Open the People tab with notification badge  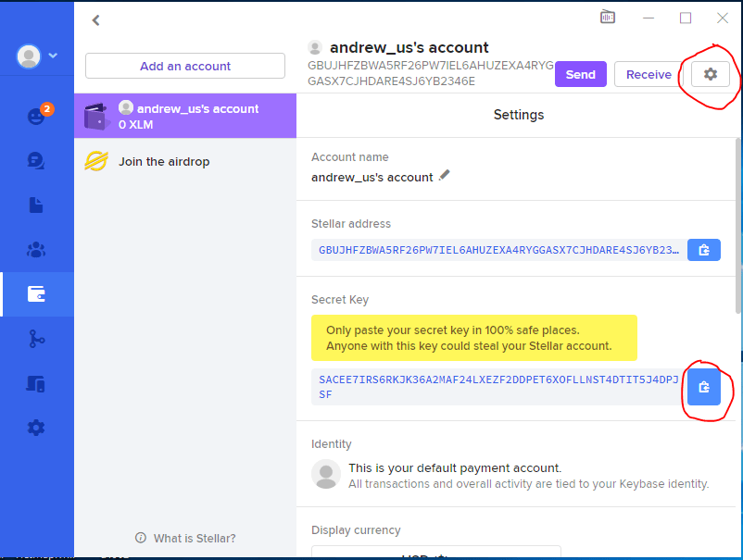36,116
